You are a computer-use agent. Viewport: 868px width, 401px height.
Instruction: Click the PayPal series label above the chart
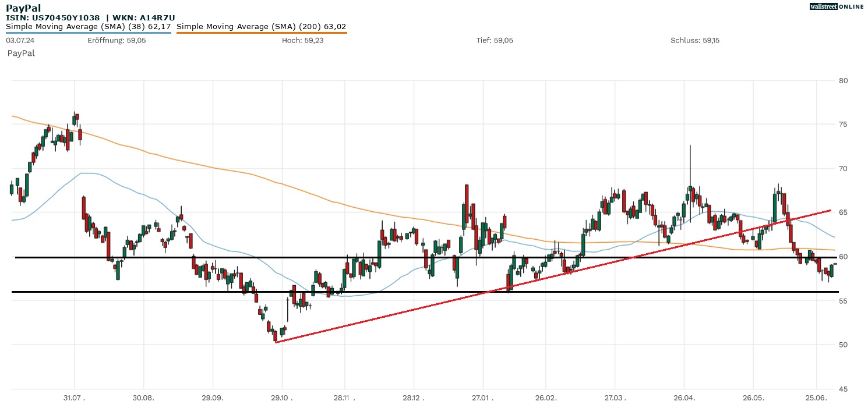(21, 53)
